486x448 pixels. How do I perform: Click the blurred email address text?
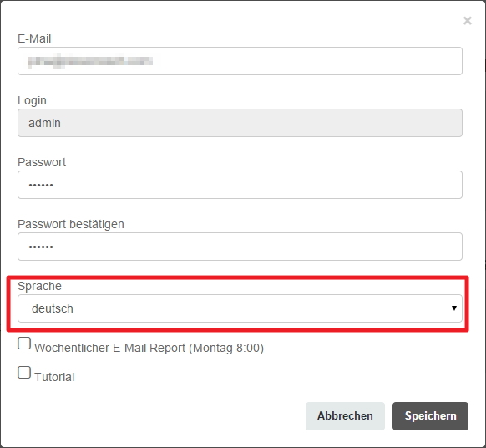tap(90, 61)
